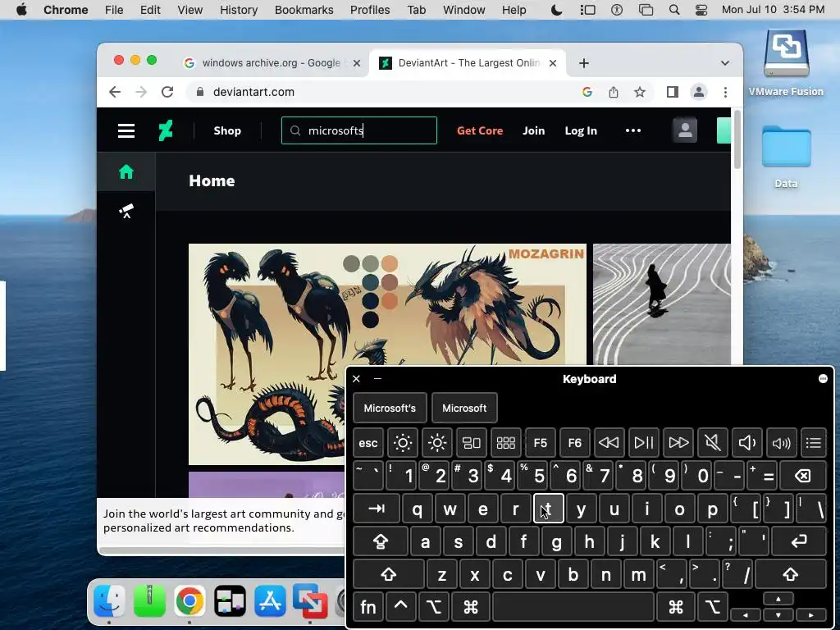Toggle the fn key on keyboard
Screen dimensions: 840x630
(368, 608)
